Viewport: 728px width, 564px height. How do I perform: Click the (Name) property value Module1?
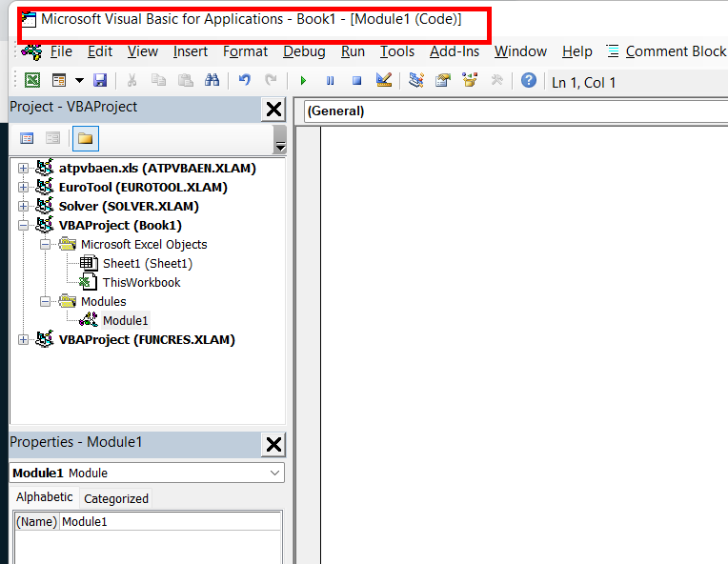point(171,522)
